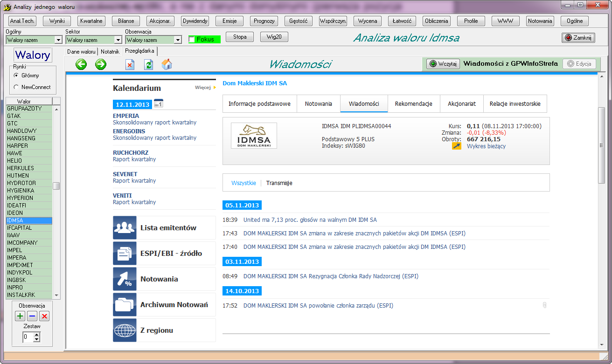
Task: Decrease the Zestaw stepper value
Action: coord(37,339)
